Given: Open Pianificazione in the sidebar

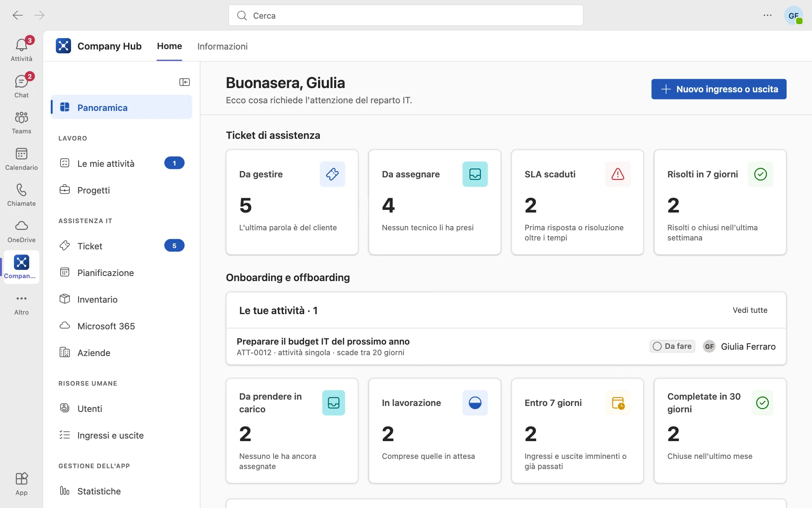Looking at the screenshot, I should [x=121, y=273].
